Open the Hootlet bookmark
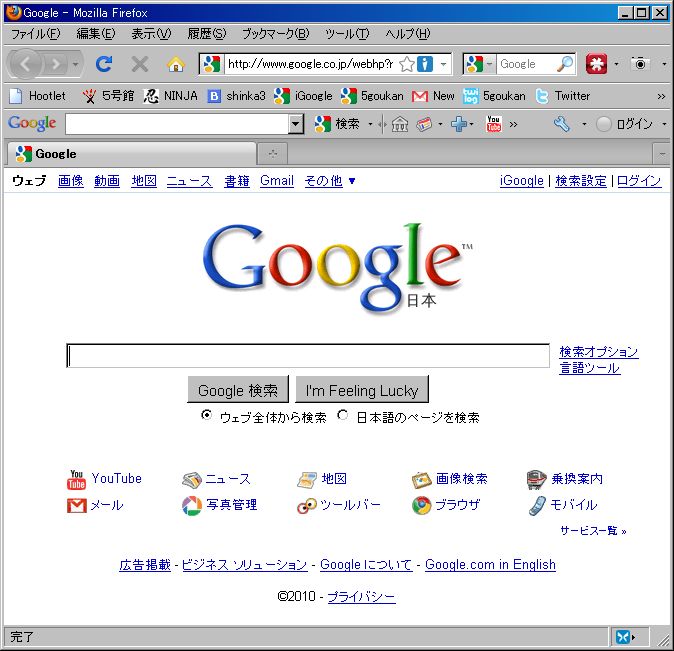This screenshot has height=651, width=674. [38, 95]
